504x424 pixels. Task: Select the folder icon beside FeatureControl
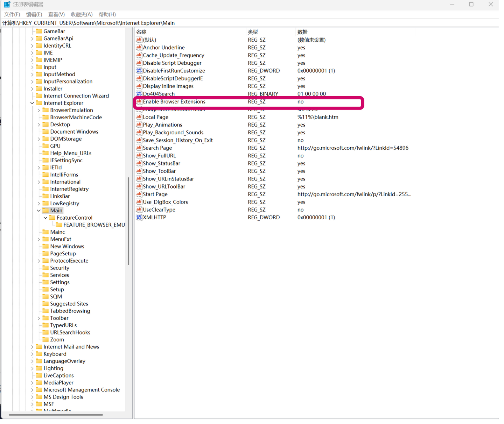coord(52,218)
